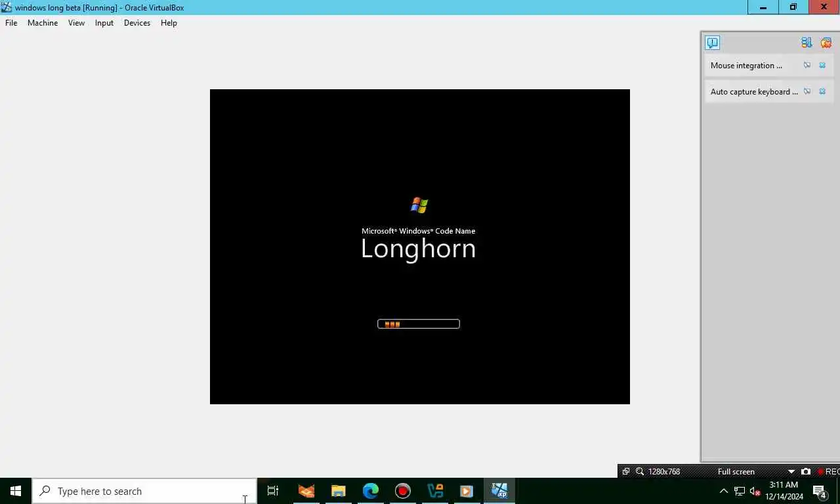Click the window-switch icon in the overlay bar

[626, 471]
